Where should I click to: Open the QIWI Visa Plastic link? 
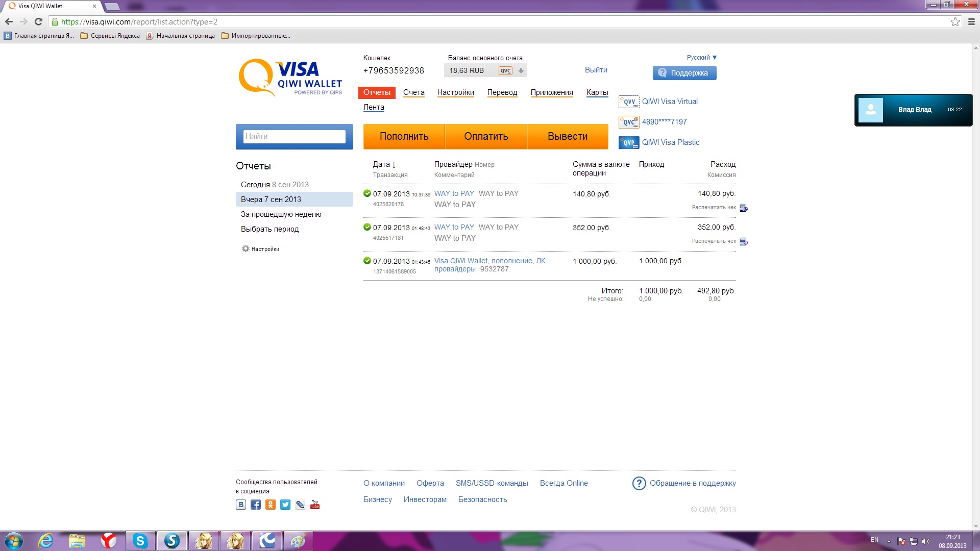click(x=671, y=142)
